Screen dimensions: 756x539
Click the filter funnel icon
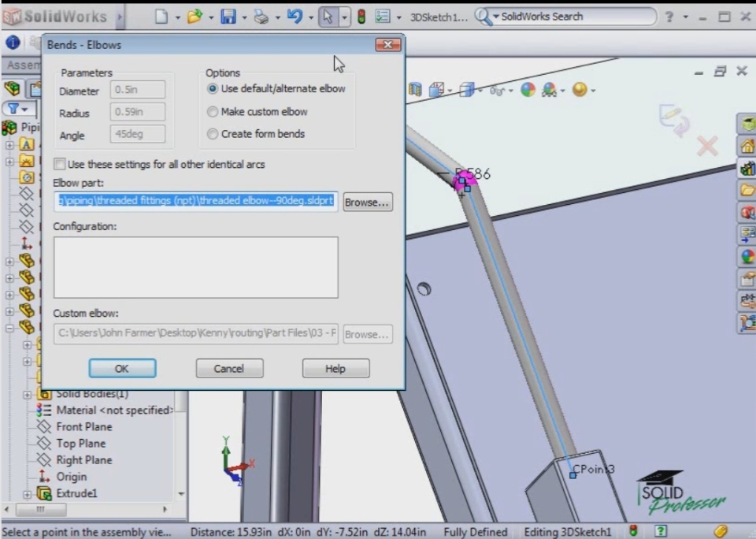[x=13, y=109]
